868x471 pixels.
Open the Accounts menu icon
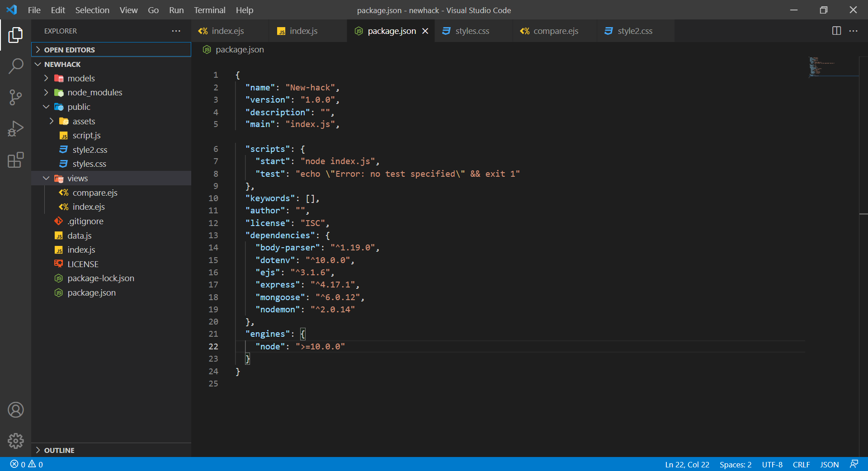tap(16, 410)
